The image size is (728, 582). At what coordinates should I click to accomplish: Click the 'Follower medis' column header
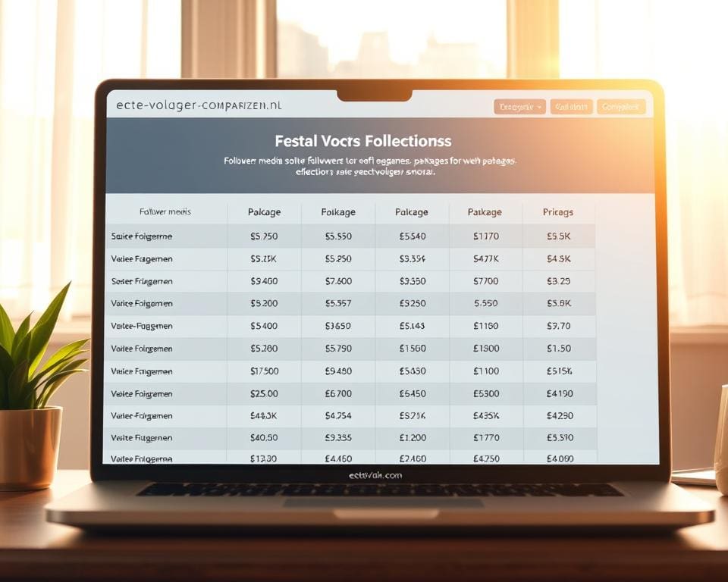[165, 211]
